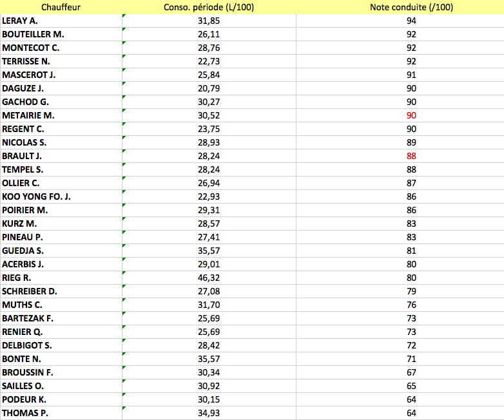The width and height of the screenshot is (504, 420).
Task: Select consumption value 46,32 for RIEG R.
Action: [209, 278]
